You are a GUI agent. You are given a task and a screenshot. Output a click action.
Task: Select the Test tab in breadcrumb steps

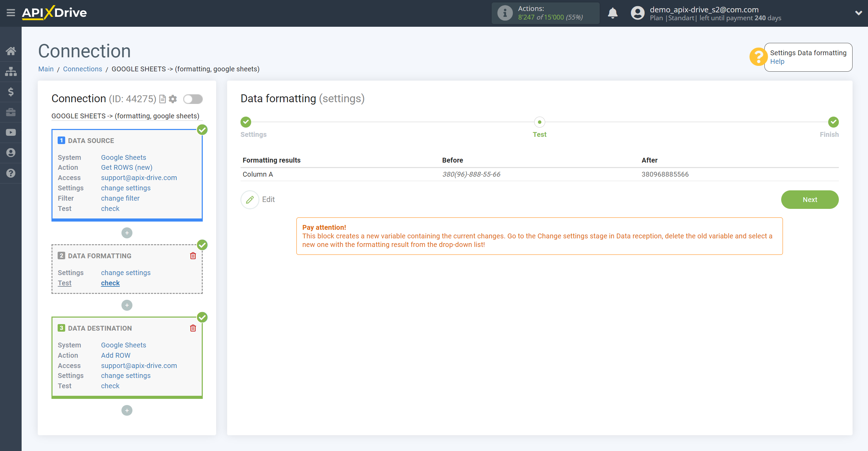click(x=540, y=122)
